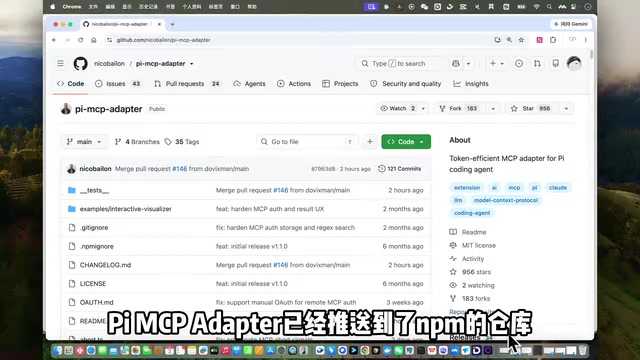Screen dimensions: 640x360
Task: Open the Star lists dropdown arrow
Action: point(566,109)
